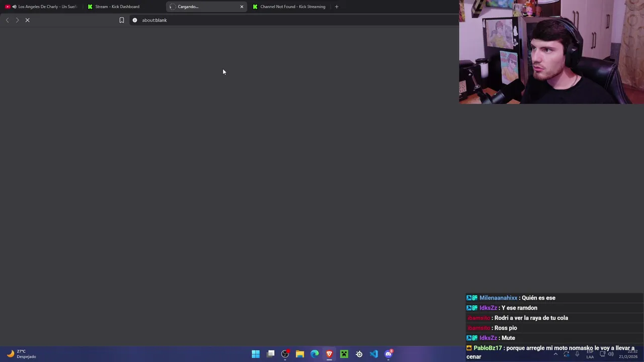Image resolution: width=644 pixels, height=362 pixels.
Task: Open clock and date 21/2/2026
Action: (x=629, y=354)
